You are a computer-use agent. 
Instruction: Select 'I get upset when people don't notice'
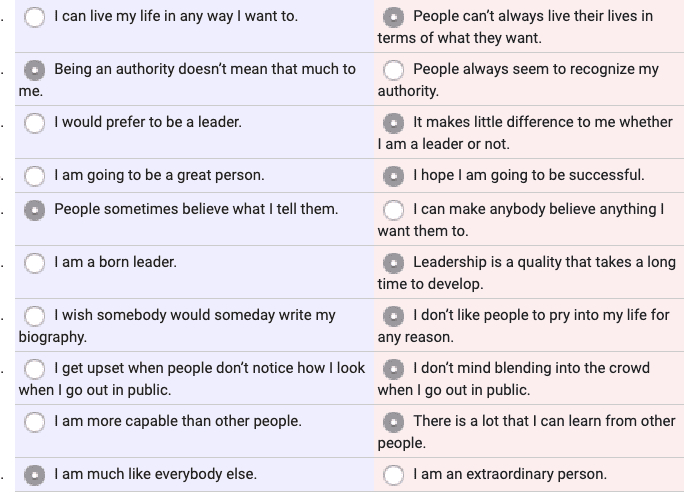pyautogui.click(x=35, y=369)
